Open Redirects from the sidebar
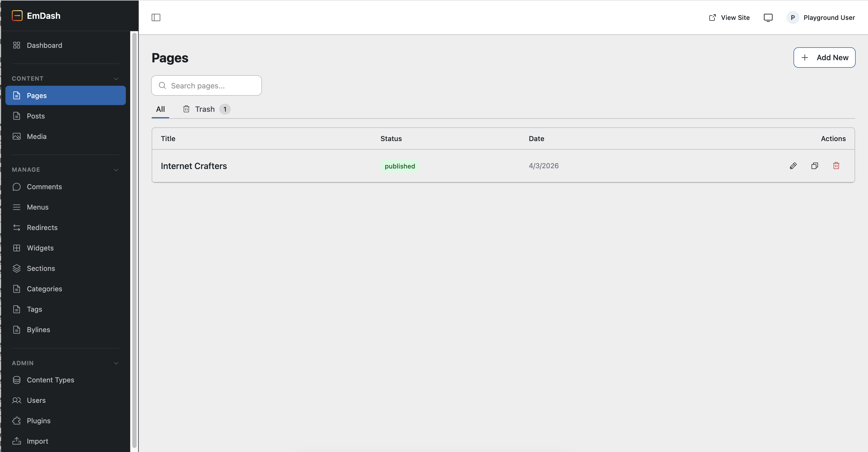This screenshot has width=868, height=452. [x=42, y=227]
